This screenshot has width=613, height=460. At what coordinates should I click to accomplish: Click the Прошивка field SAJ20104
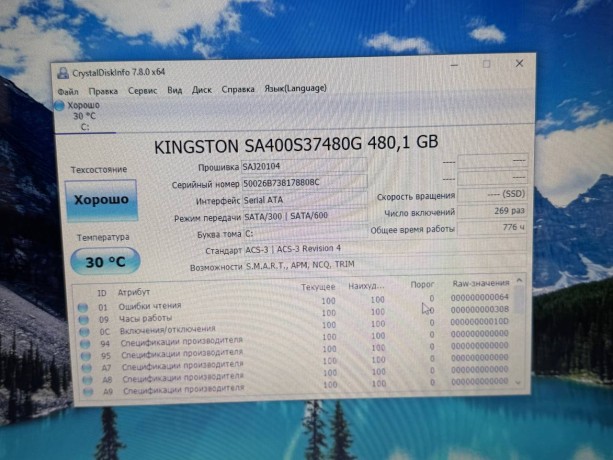(x=304, y=166)
